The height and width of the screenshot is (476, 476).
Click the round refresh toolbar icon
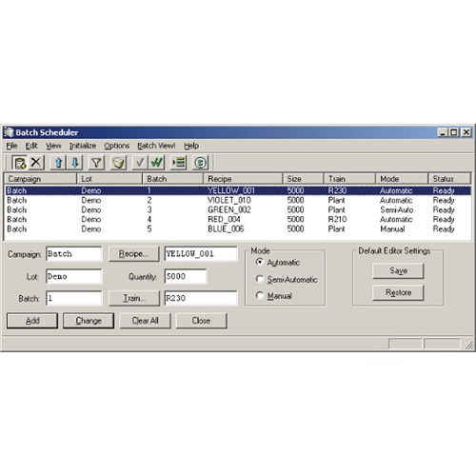coord(200,163)
